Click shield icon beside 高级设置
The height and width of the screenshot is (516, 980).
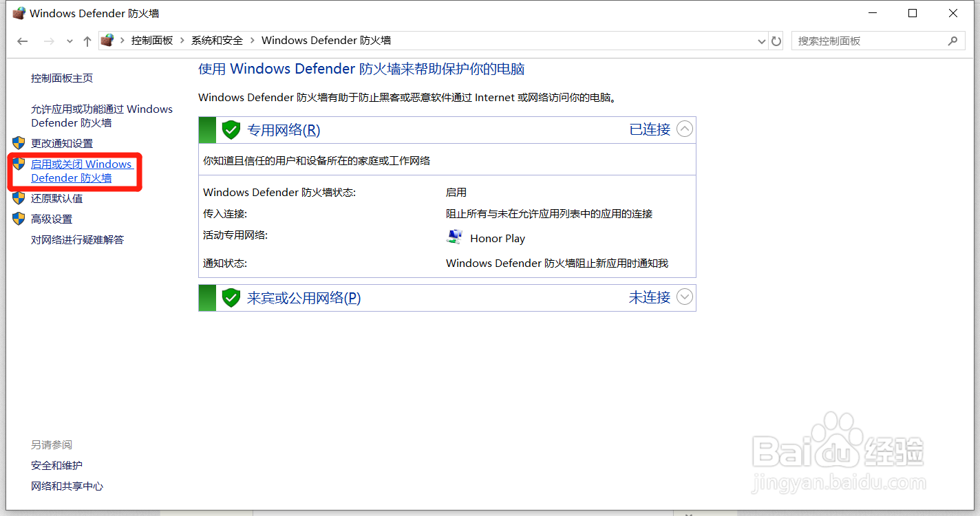pos(19,219)
